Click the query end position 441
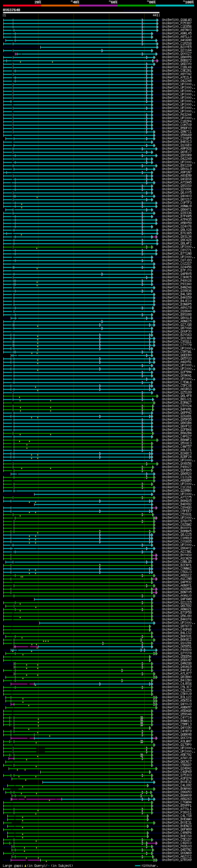Viewport: 197px width, 868px height. pos(155,15)
